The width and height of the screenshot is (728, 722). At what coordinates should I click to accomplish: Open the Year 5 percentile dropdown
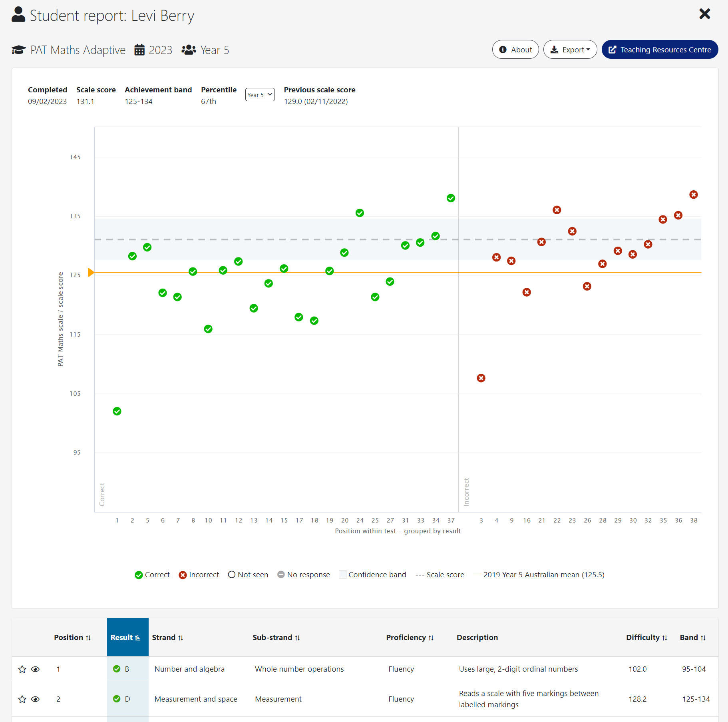[260, 95]
